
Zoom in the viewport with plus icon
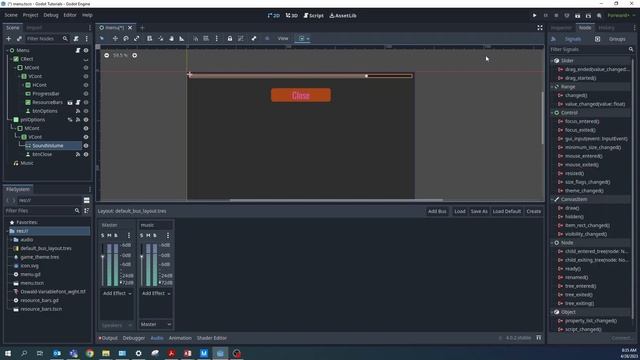134,55
